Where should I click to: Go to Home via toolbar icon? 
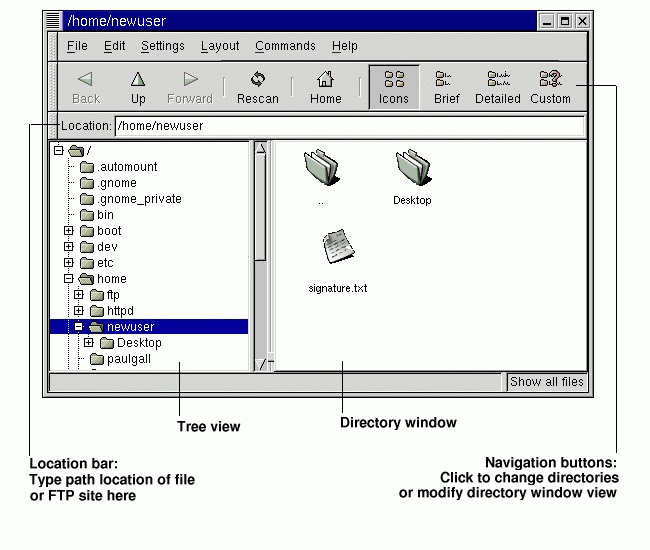(325, 80)
